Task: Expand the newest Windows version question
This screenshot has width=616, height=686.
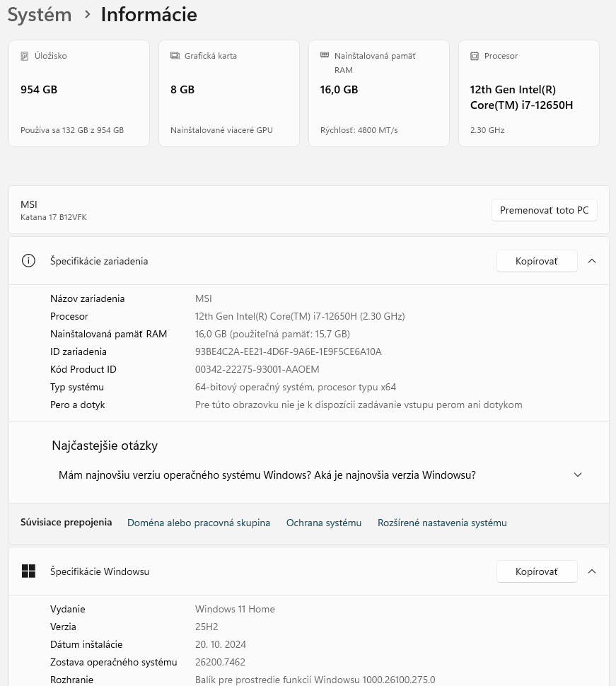Action: click(578, 475)
